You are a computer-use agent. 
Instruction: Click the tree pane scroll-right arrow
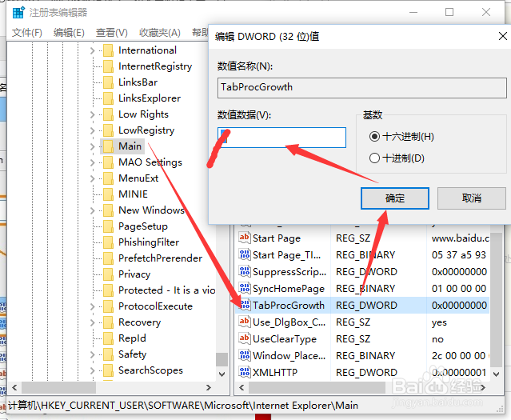[209, 387]
